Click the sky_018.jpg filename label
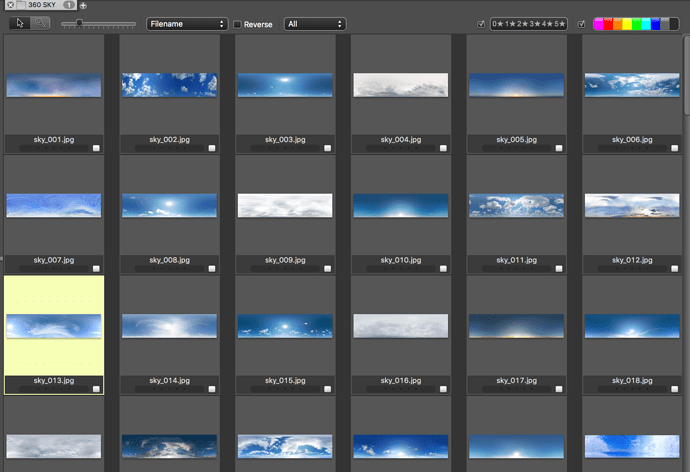 pyautogui.click(x=632, y=381)
